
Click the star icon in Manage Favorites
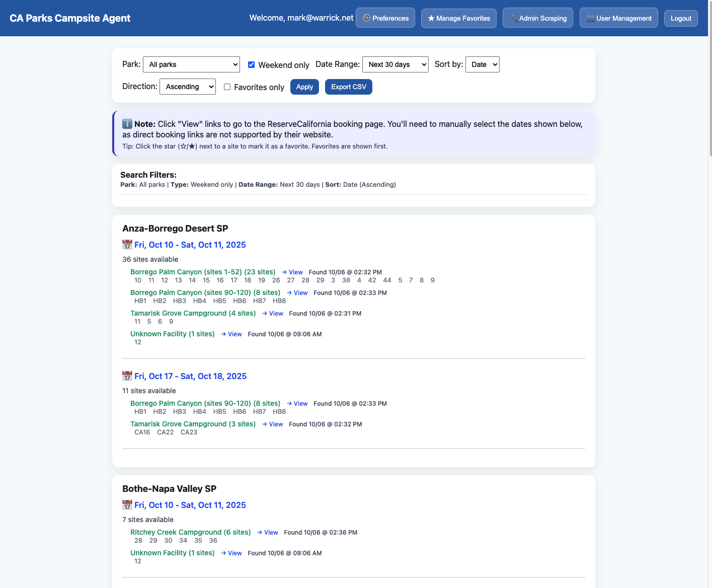[x=431, y=18]
